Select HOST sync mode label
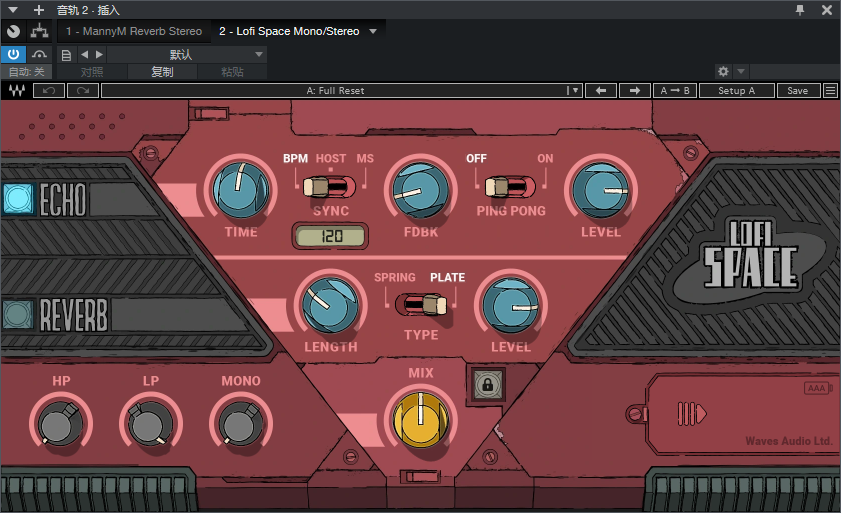 330,158
